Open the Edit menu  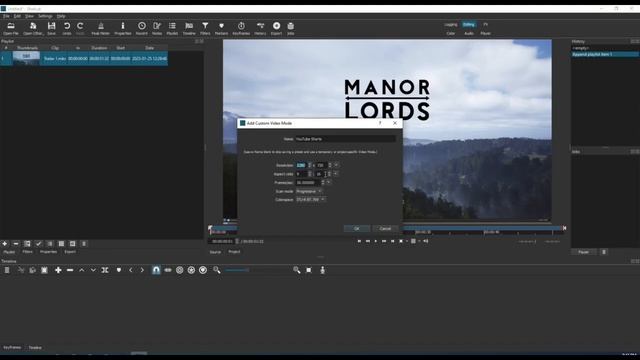click(x=17, y=16)
